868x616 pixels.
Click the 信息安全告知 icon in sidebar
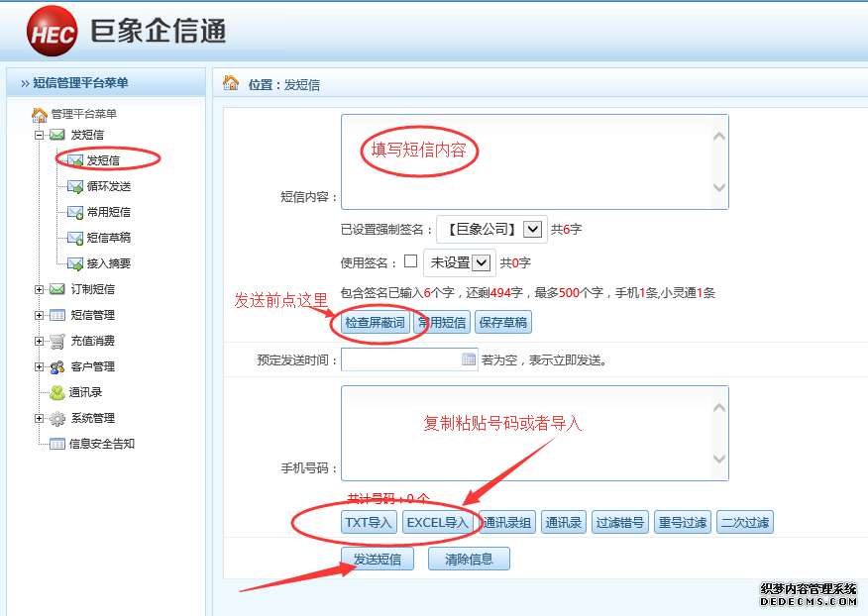pyautogui.click(x=57, y=444)
